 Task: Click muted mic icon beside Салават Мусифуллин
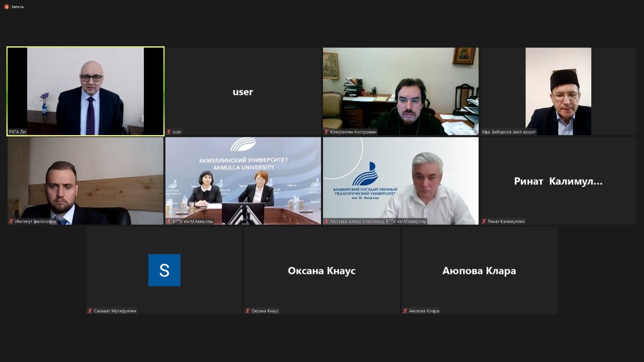[90, 311]
